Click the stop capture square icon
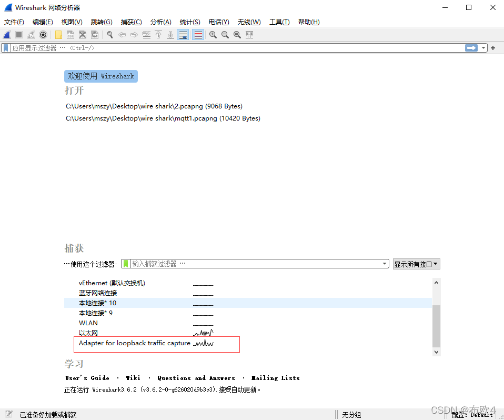 click(19, 35)
